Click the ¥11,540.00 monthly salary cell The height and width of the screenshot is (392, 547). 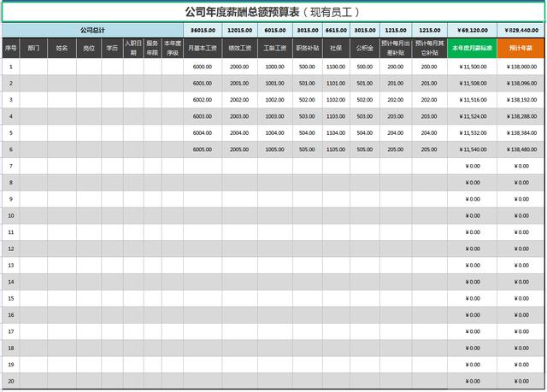point(472,149)
